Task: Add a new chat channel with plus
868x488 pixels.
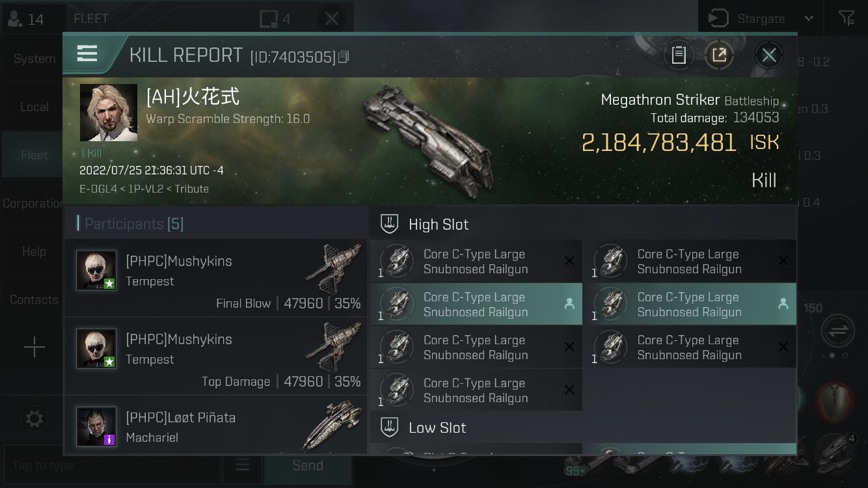Action: tap(34, 347)
